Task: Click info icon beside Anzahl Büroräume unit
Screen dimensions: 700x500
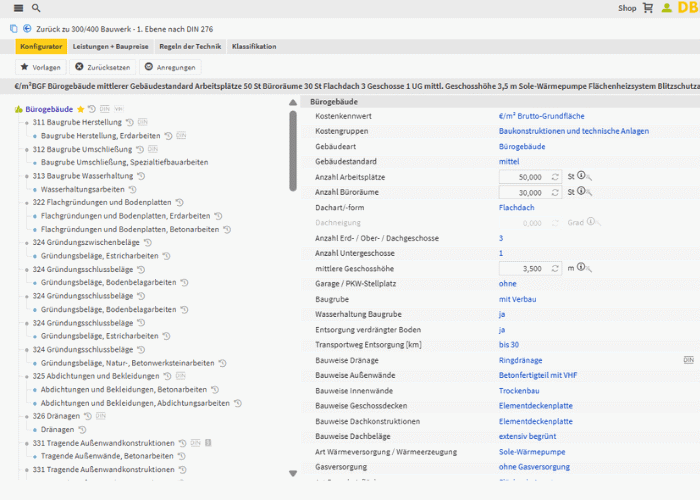Action: (x=581, y=191)
